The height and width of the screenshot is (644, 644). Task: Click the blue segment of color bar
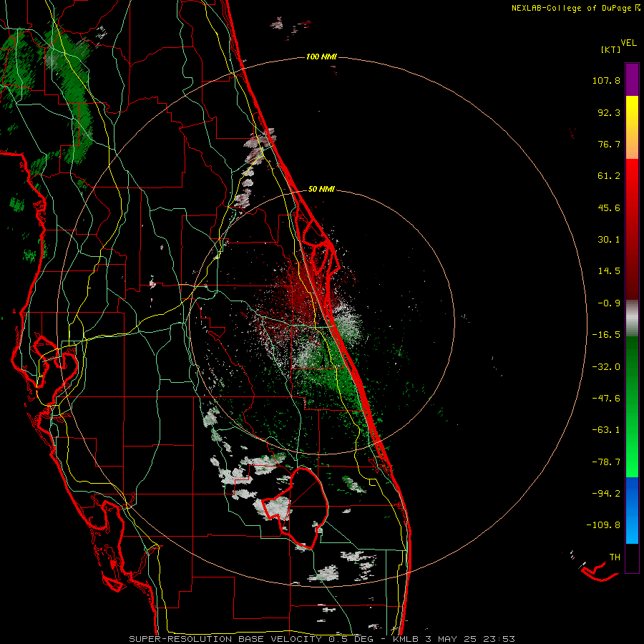click(632, 510)
